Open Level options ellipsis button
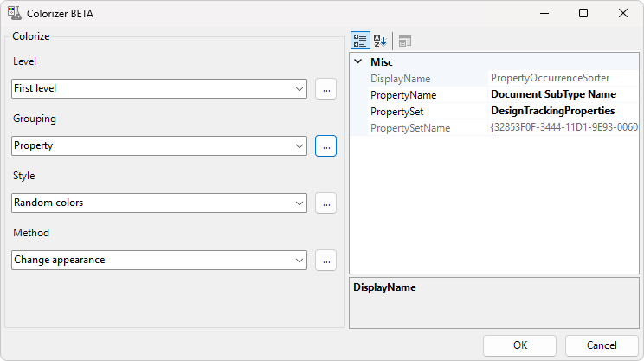The image size is (644, 361). (325, 88)
